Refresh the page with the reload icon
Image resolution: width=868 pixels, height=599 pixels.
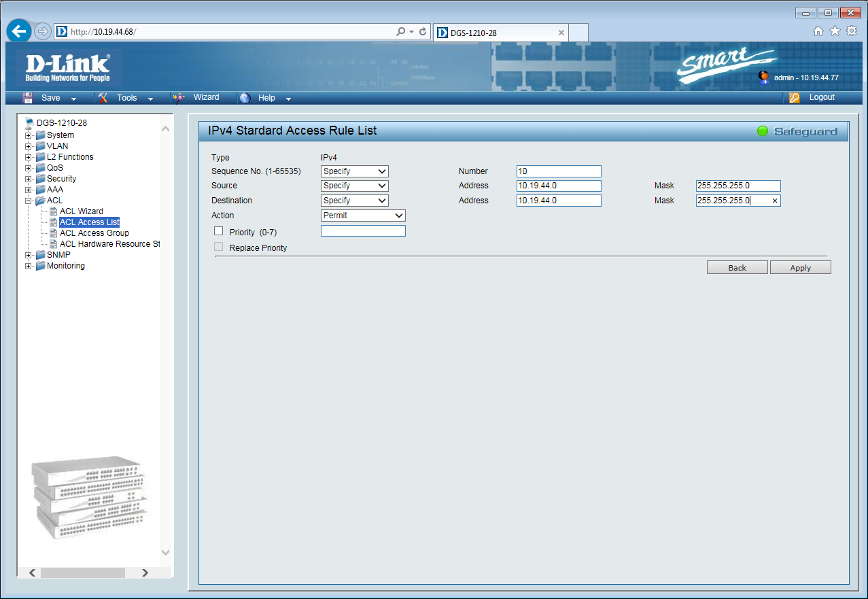(423, 32)
